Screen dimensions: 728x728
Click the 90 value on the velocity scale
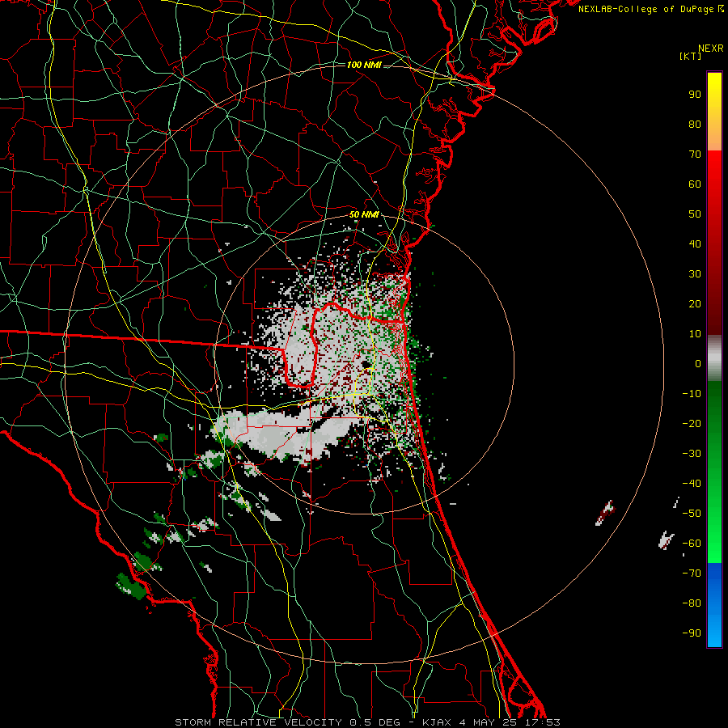(x=695, y=95)
